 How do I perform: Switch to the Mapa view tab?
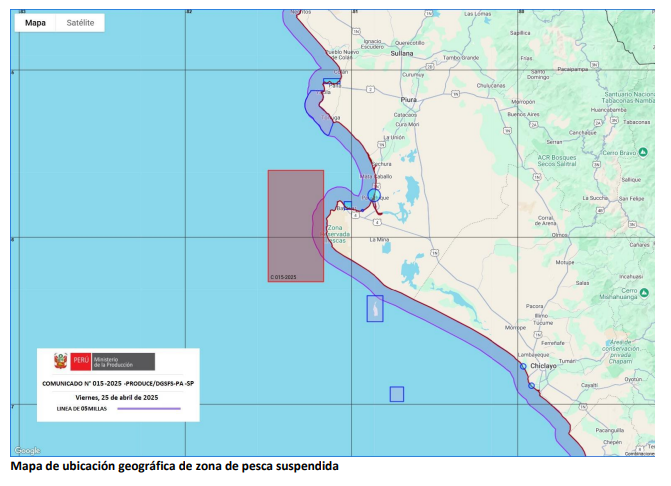pyautogui.click(x=35, y=22)
